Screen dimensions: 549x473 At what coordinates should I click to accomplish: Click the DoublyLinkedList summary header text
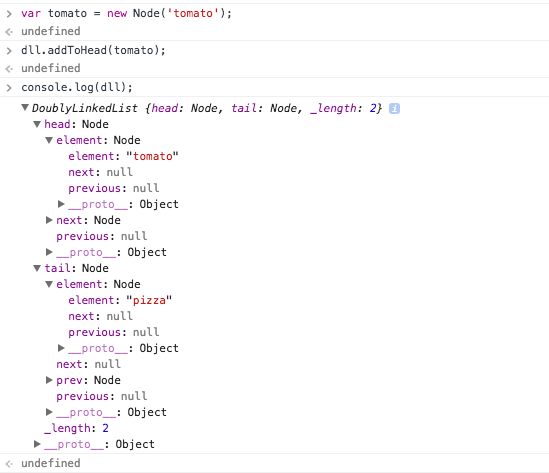tap(207, 108)
